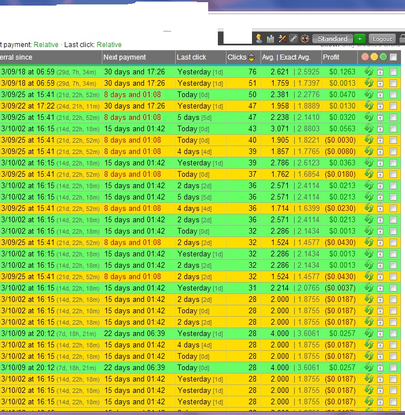
Task: Recycle the referral with 37 clicks
Action: (x=369, y=174)
